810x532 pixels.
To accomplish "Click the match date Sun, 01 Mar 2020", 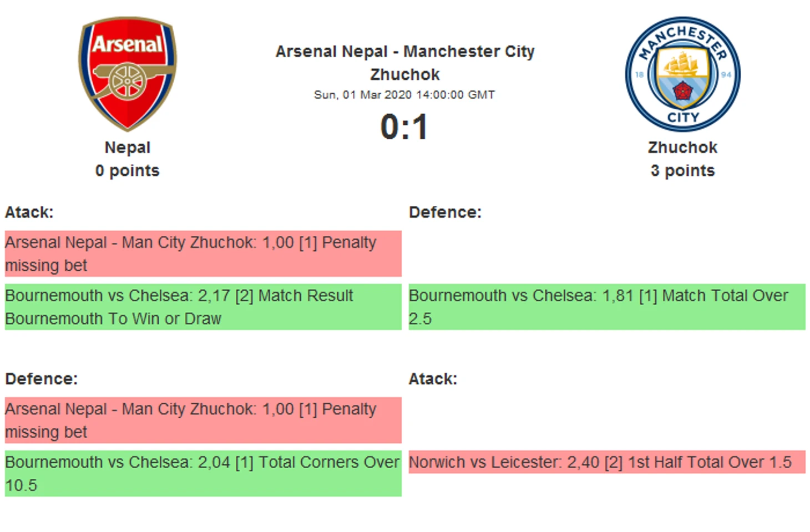I will coord(404,95).
